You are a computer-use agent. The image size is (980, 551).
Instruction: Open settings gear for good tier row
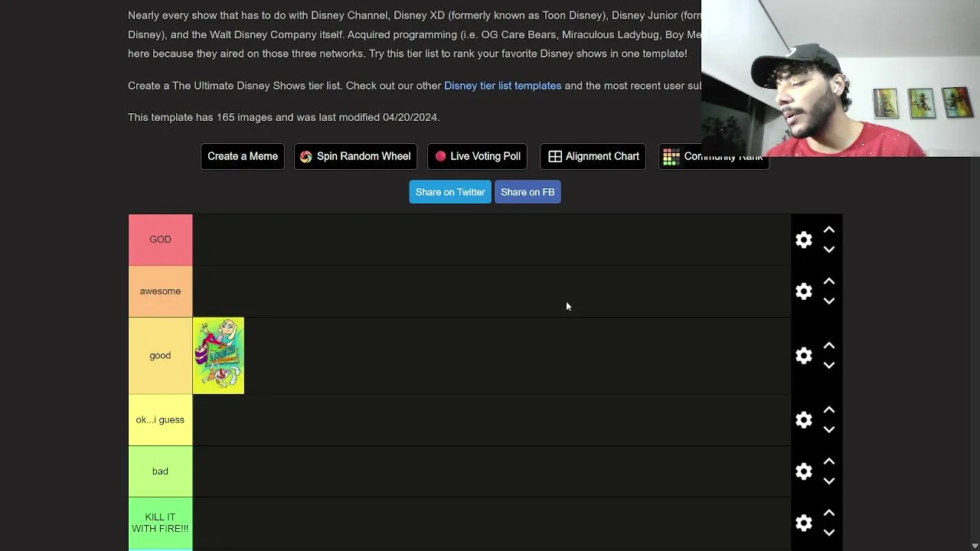pos(803,356)
